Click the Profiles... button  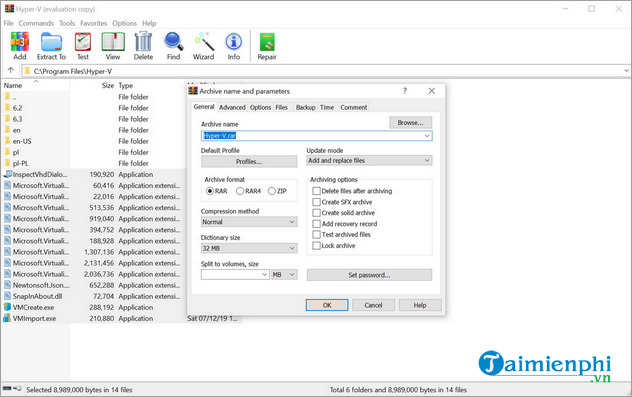249,162
